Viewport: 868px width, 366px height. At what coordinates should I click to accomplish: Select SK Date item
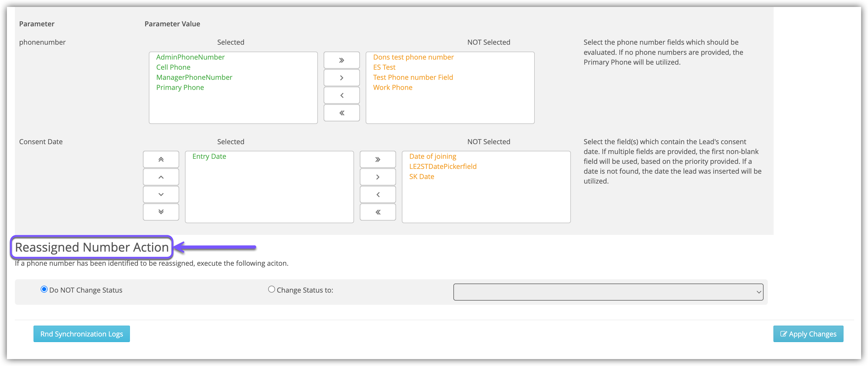[422, 177]
